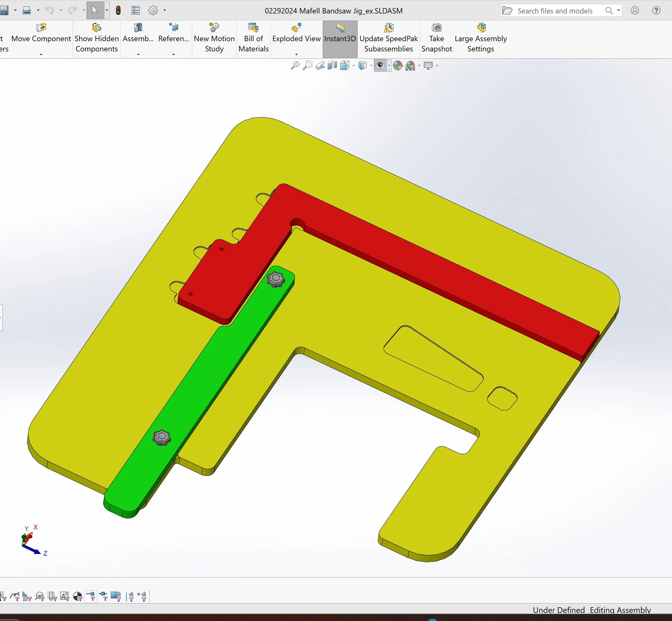Toggle the Filter Center of Mass selection filter
The height and width of the screenshot is (621, 672).
(78, 597)
